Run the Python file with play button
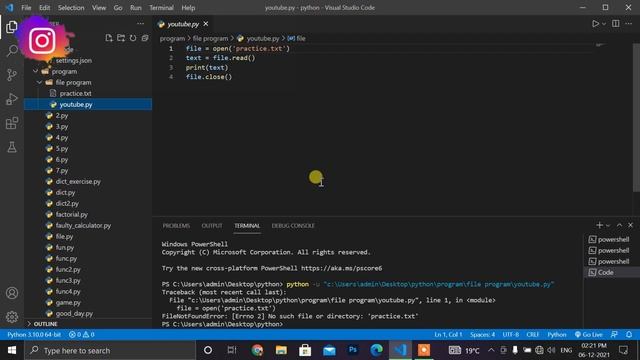Viewport: 640px width, 360px height. tap(596, 24)
